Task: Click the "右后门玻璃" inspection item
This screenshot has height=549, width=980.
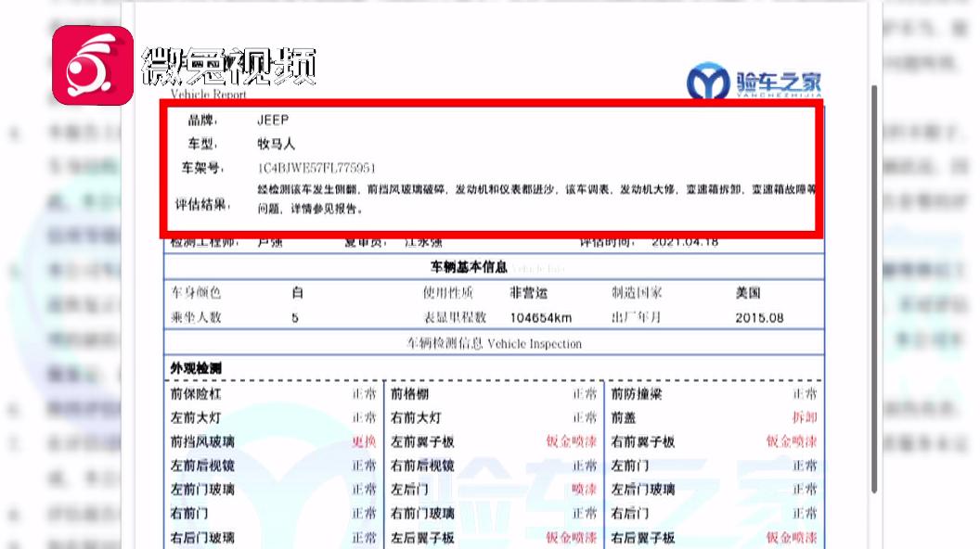Action: (x=202, y=537)
